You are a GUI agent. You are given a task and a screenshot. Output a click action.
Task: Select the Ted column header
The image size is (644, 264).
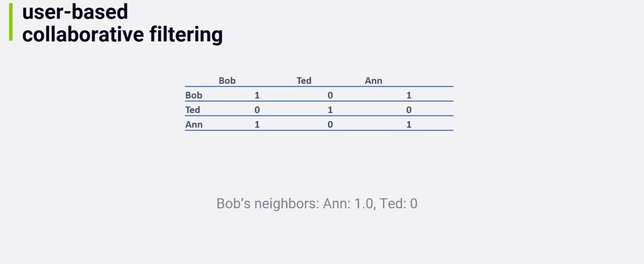pyautogui.click(x=304, y=81)
